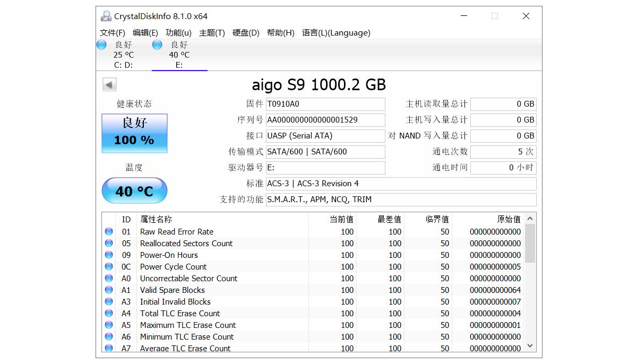
Task: Open the 语言(L)(Language) menu
Action: coord(337,32)
